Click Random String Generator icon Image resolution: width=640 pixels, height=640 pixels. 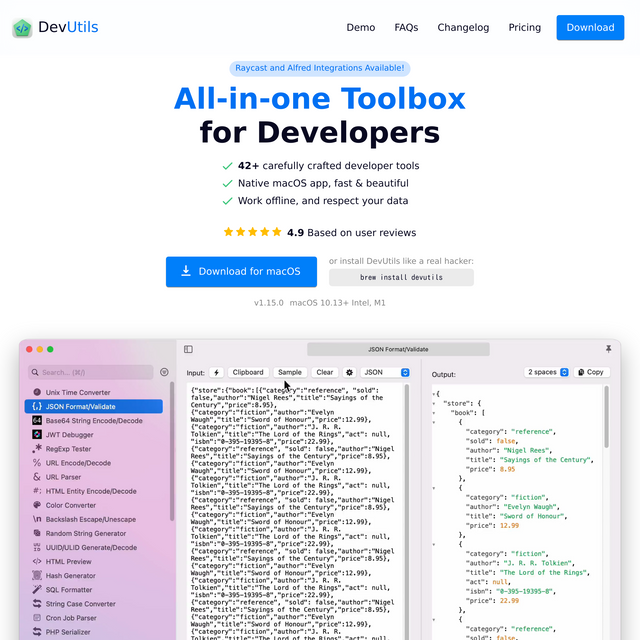(x=37, y=533)
